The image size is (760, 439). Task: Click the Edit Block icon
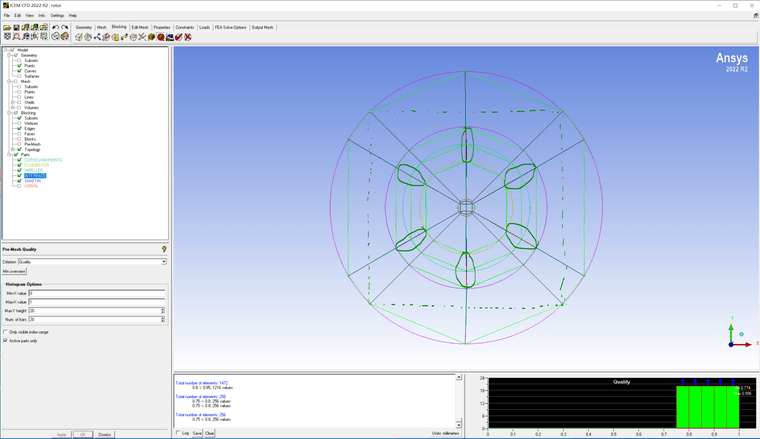click(x=106, y=37)
